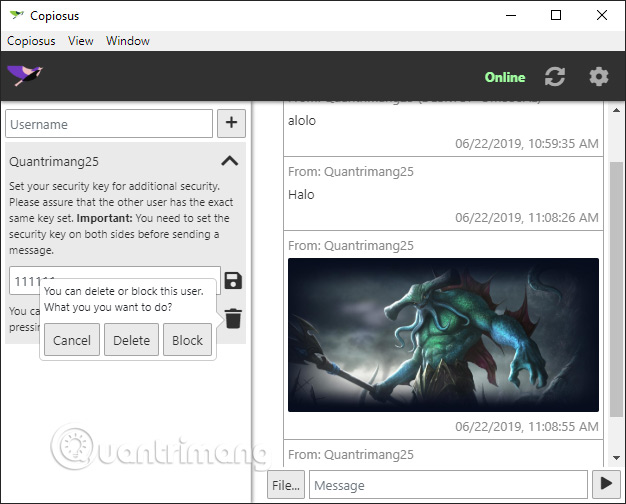Click the 'alolo' message text
The height and width of the screenshot is (504, 626).
pyautogui.click(x=302, y=121)
